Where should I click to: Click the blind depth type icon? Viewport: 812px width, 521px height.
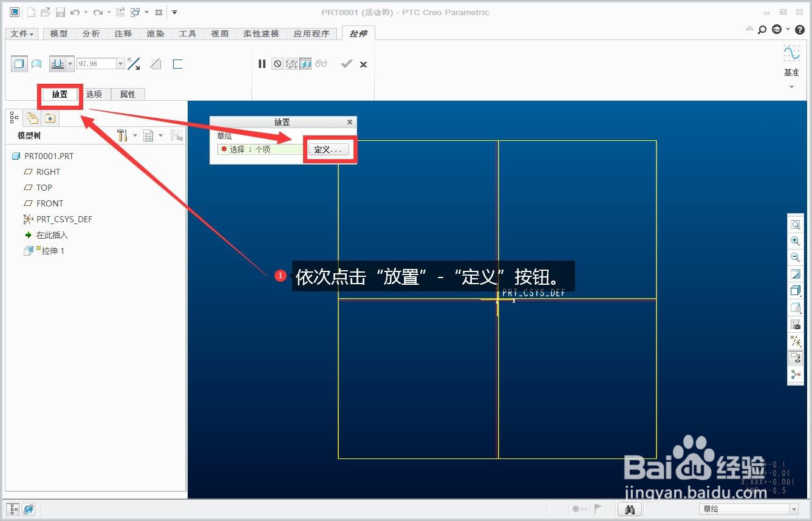[58, 64]
